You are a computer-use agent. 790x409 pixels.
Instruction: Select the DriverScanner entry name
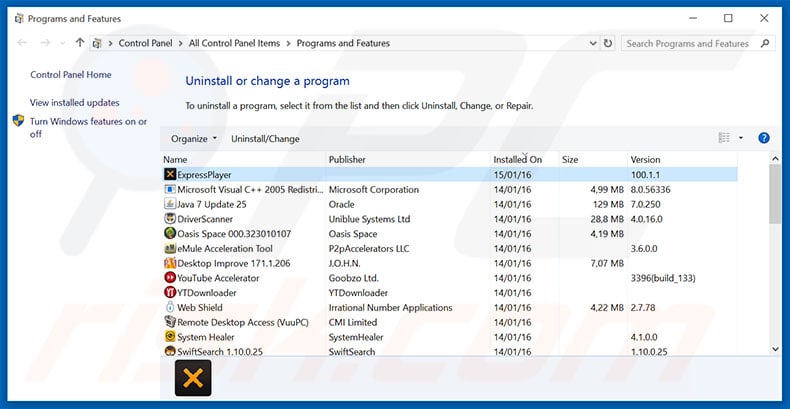pyautogui.click(x=205, y=219)
